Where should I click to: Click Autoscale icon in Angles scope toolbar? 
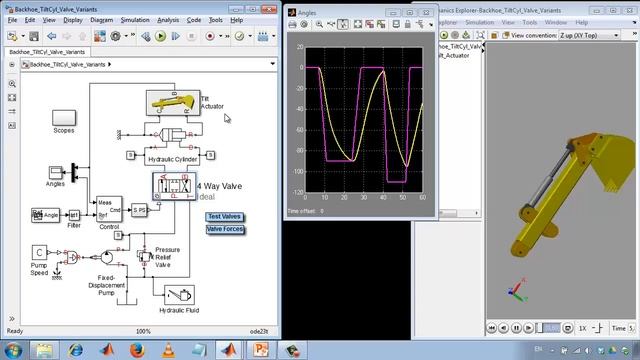[358, 24]
